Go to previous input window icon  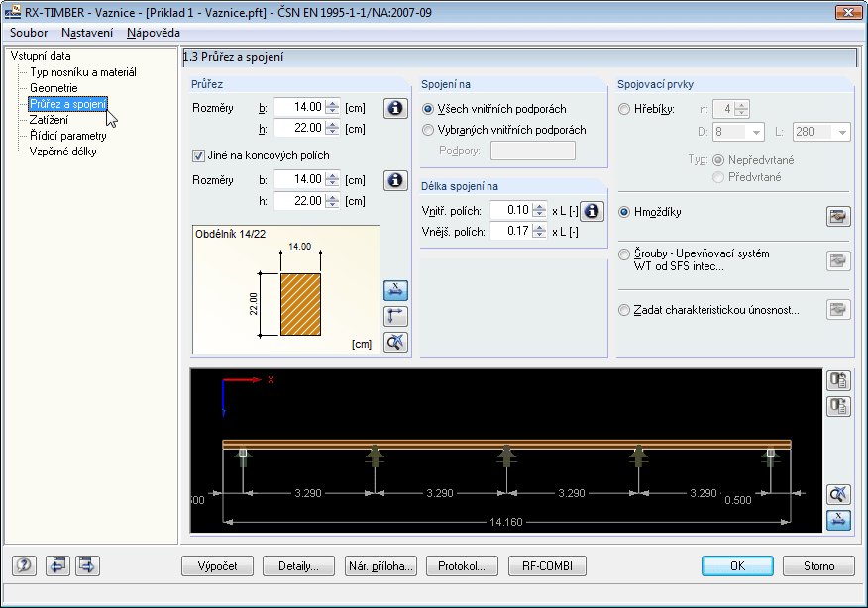click(x=57, y=565)
